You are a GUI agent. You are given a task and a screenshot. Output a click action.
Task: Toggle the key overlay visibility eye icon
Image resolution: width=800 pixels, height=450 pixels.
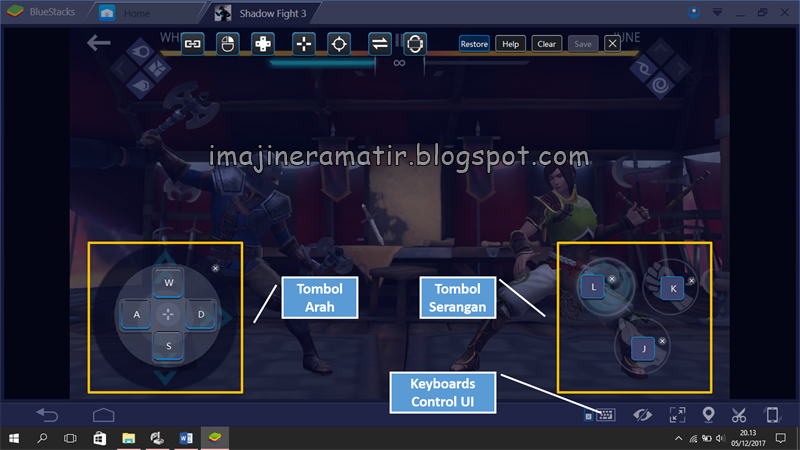[642, 415]
